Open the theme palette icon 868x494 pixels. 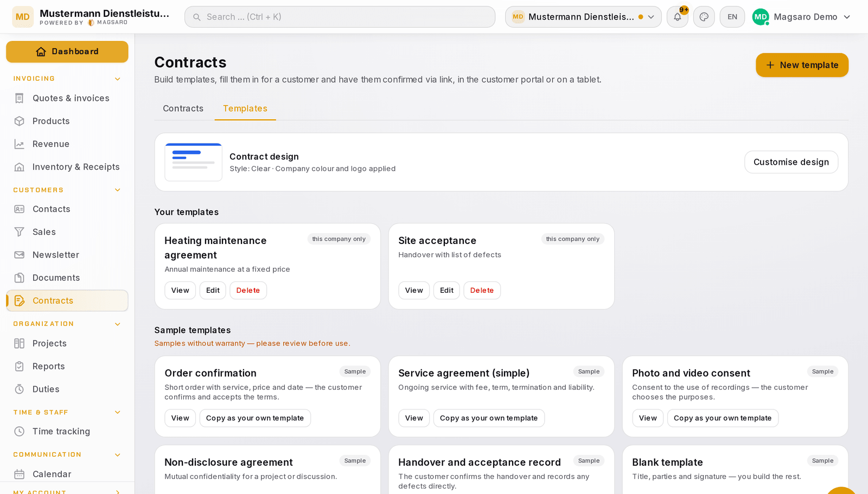click(x=704, y=17)
